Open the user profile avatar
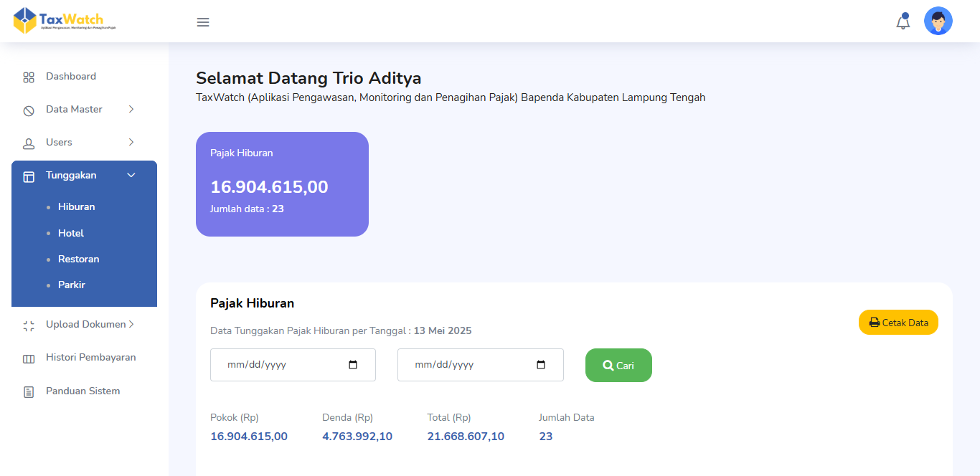Screen dimensions: 980x476 pyautogui.click(x=938, y=22)
